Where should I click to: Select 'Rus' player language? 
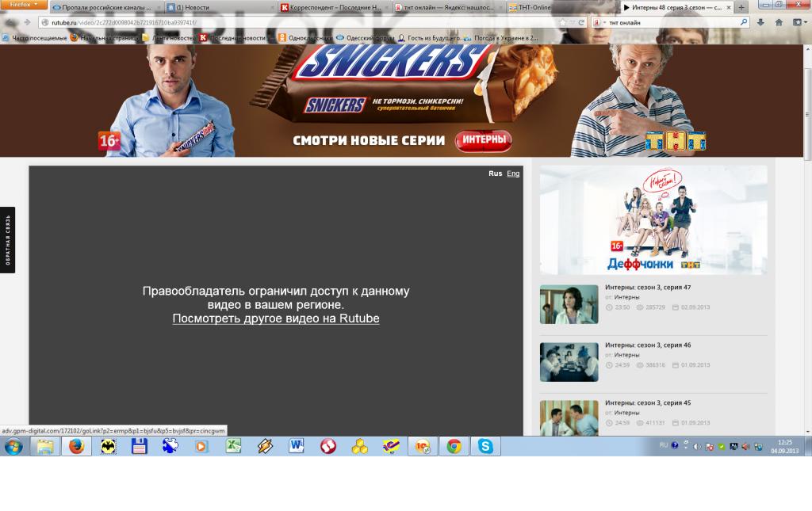[x=495, y=174]
